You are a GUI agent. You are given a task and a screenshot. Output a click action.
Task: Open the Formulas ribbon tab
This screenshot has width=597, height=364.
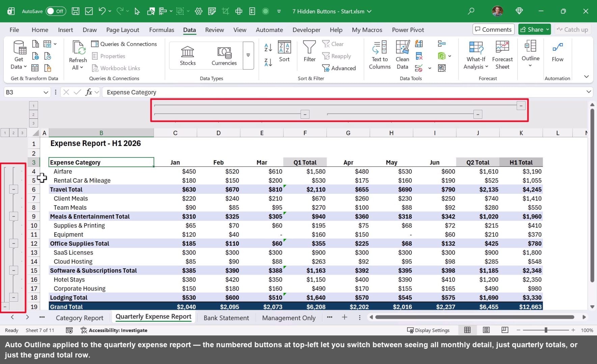pyautogui.click(x=162, y=30)
